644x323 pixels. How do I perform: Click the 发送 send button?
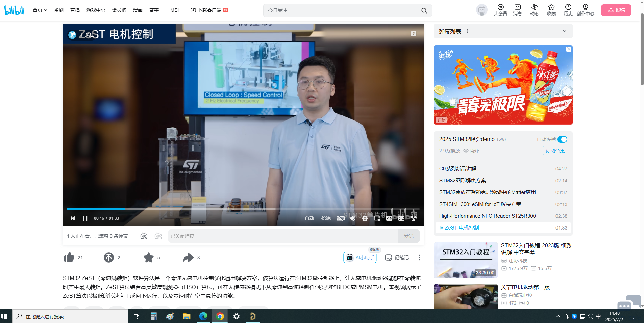click(x=409, y=236)
